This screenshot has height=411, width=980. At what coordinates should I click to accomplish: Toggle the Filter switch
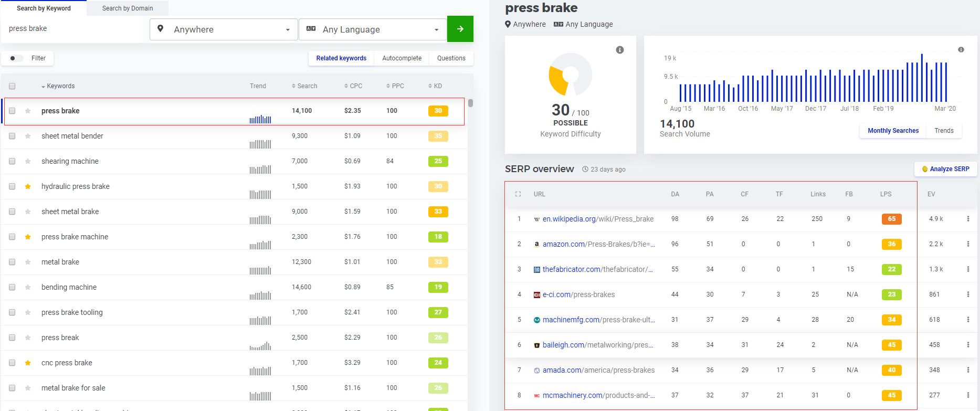point(15,58)
